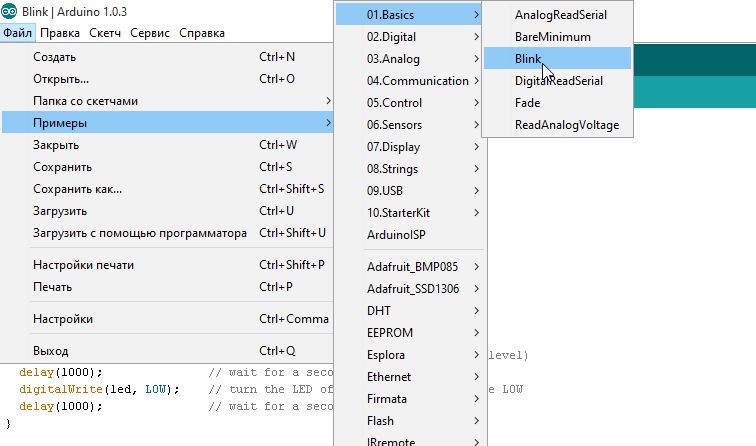Select Fade example
The width and height of the screenshot is (756, 446).
click(x=557, y=103)
